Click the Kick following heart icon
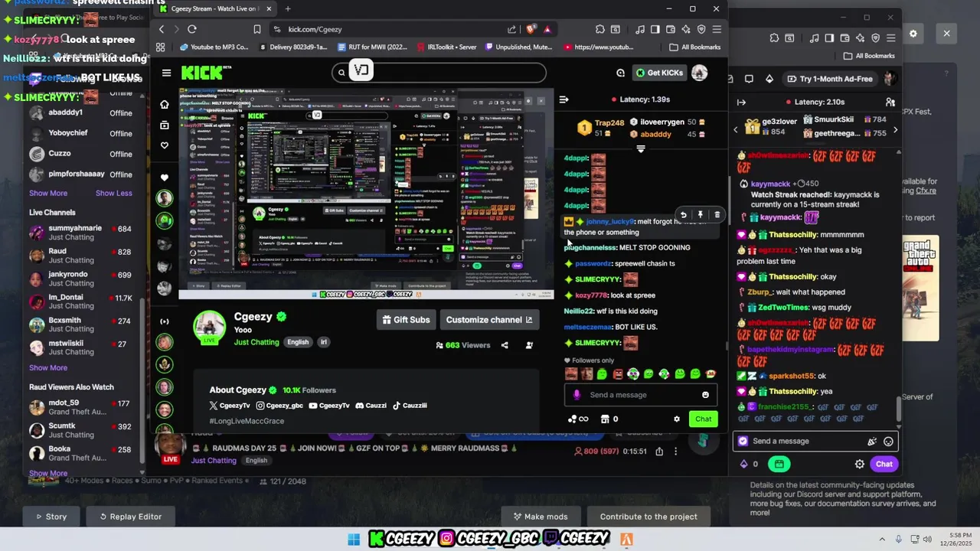 tap(165, 145)
